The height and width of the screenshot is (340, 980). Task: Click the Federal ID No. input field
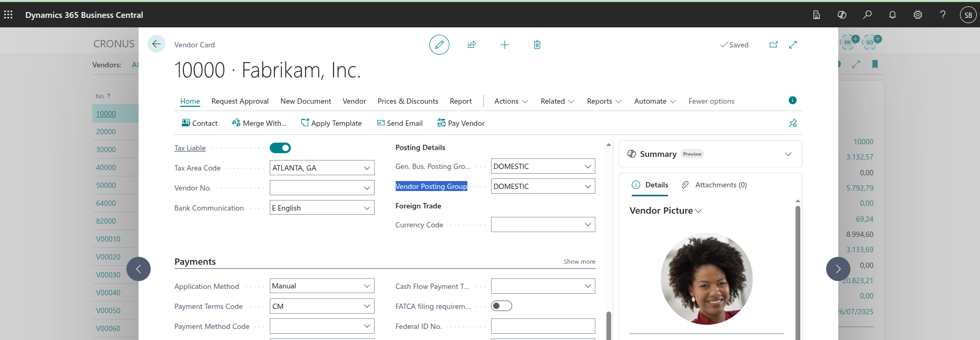coord(543,326)
